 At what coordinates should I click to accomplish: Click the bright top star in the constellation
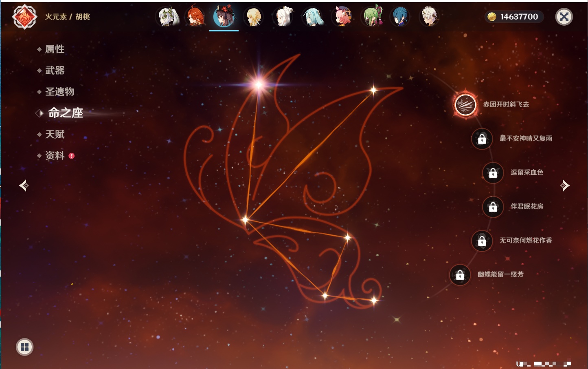click(x=259, y=84)
